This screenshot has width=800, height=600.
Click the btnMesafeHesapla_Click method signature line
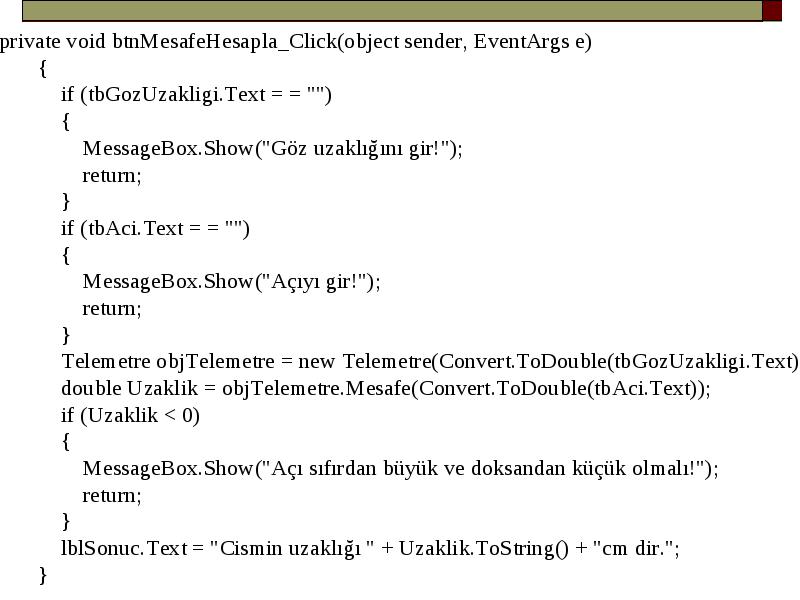(x=295, y=42)
